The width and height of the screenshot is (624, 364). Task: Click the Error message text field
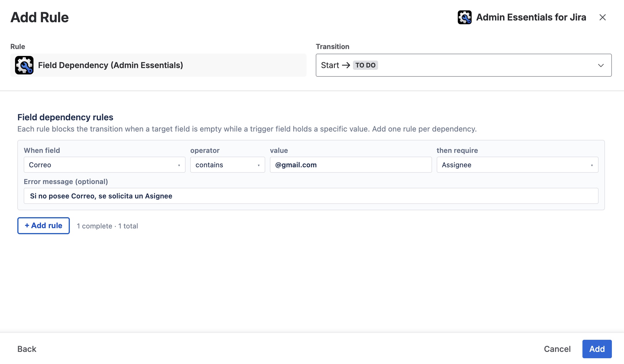click(x=311, y=196)
